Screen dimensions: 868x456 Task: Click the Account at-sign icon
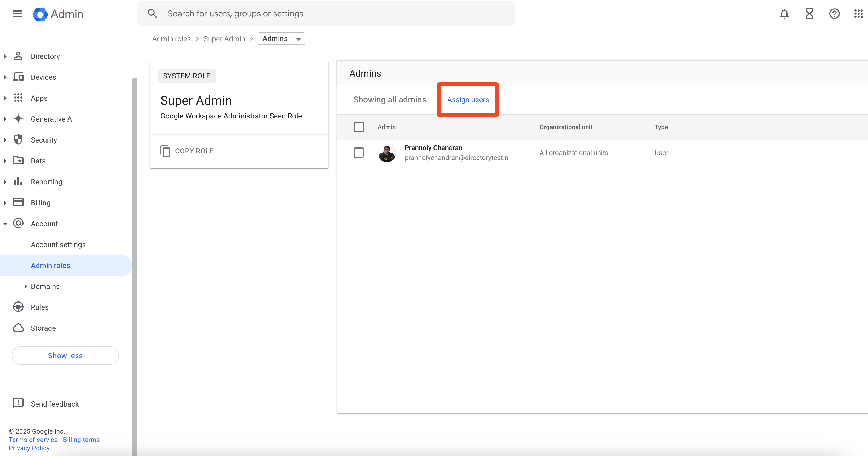18,223
